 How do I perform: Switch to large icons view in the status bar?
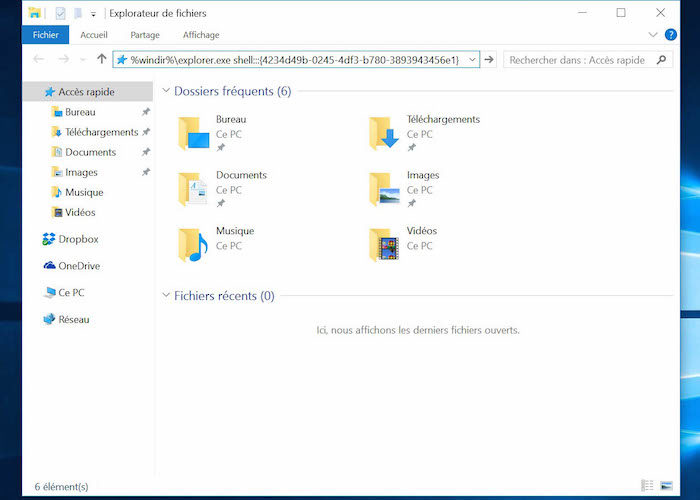pyautogui.click(x=666, y=486)
